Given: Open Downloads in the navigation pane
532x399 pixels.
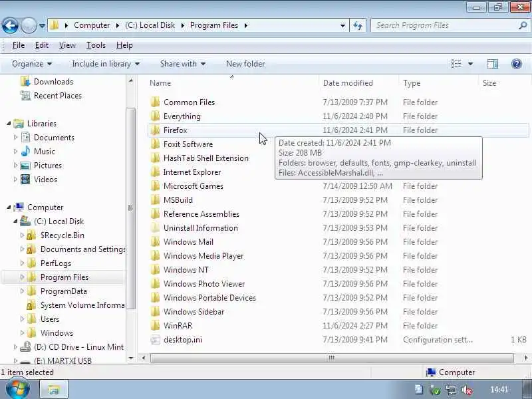Looking at the screenshot, I should click(x=53, y=82).
